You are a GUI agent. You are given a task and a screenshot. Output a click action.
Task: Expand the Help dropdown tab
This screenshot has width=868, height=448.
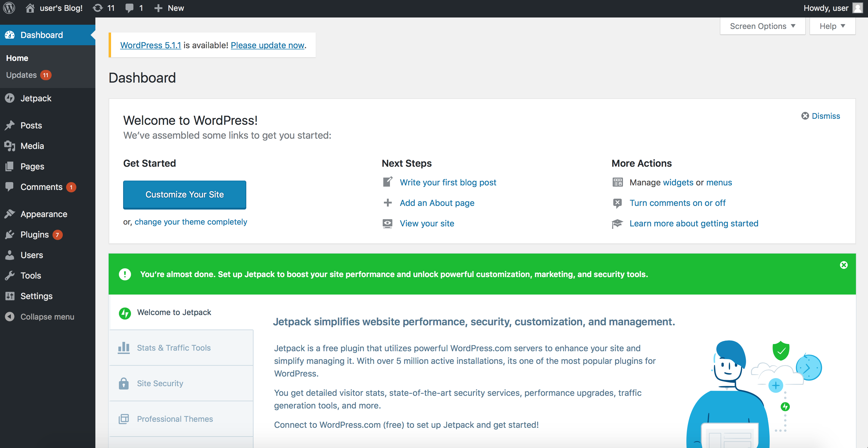click(832, 26)
